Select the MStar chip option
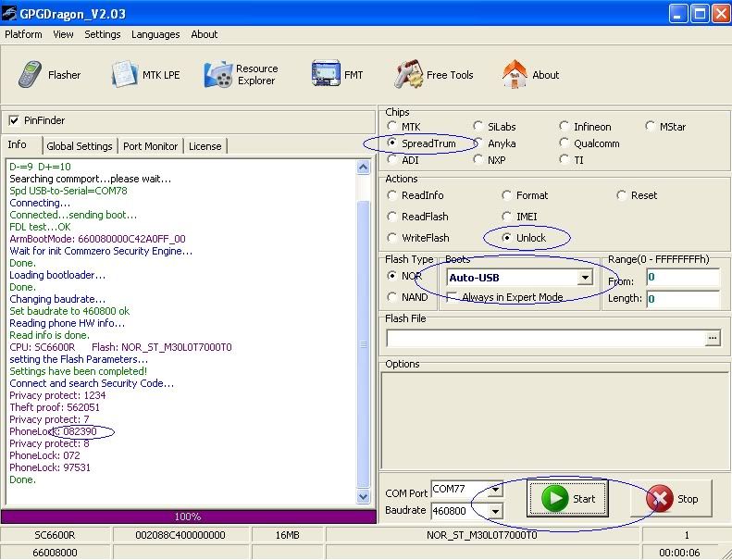This screenshot has height=560, width=732. coord(651,126)
